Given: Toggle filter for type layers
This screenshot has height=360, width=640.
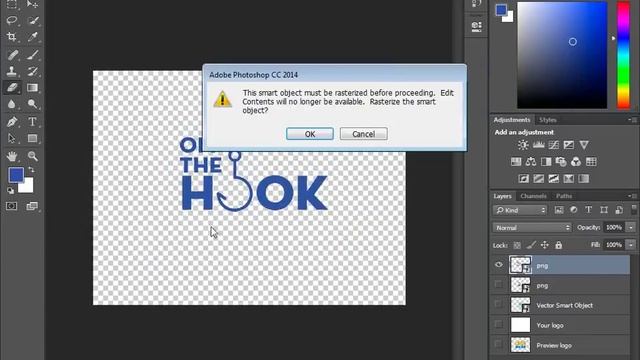Looking at the screenshot, I should [589, 210].
